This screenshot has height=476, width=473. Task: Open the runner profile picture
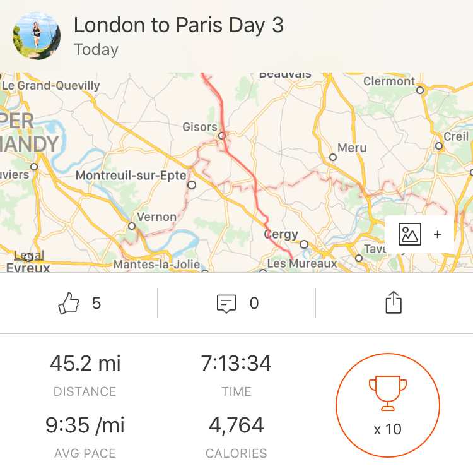(x=37, y=35)
